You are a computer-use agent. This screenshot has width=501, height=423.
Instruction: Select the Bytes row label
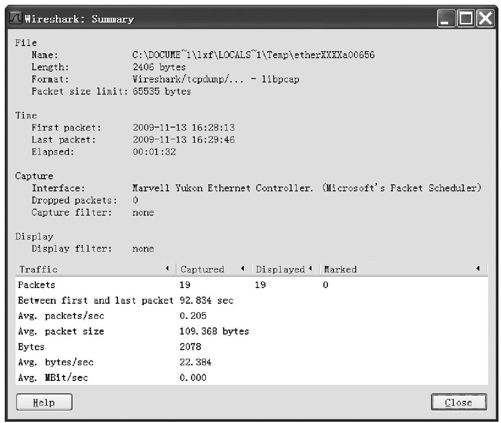tap(31, 347)
